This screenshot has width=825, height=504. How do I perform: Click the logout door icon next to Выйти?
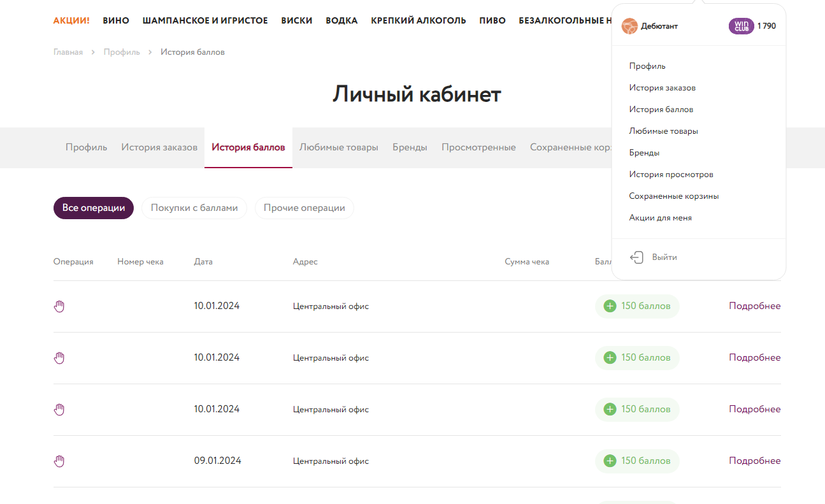click(x=636, y=257)
